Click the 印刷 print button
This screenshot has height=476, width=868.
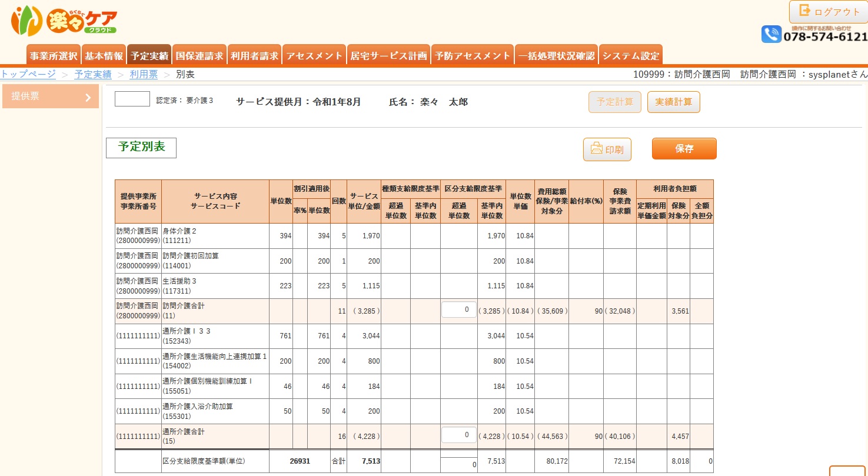click(607, 149)
